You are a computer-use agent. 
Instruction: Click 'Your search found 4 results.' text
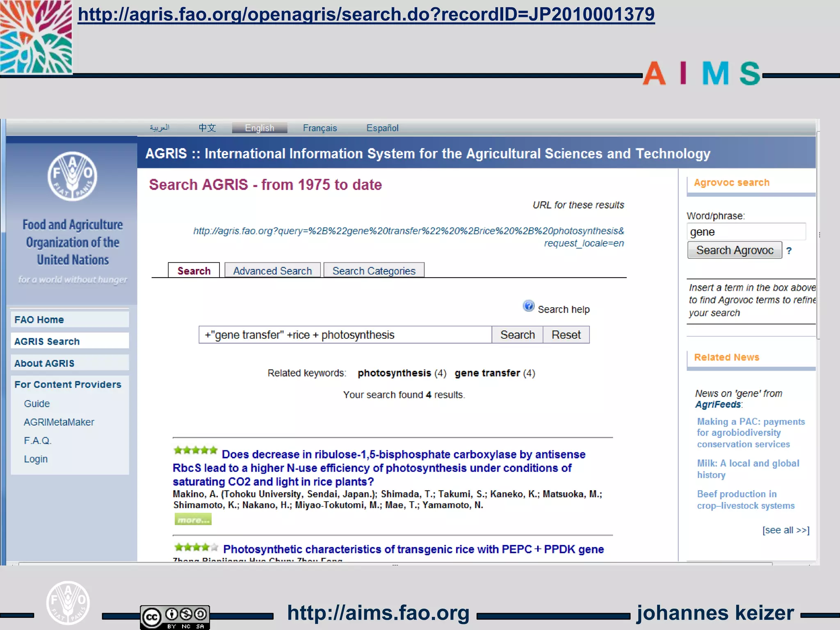tap(404, 395)
